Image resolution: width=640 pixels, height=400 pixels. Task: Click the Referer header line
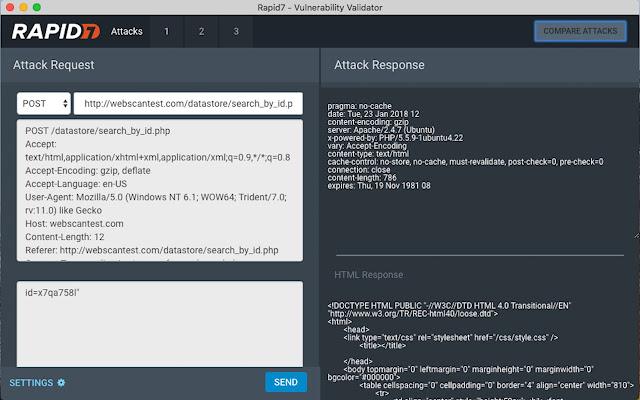pos(152,250)
